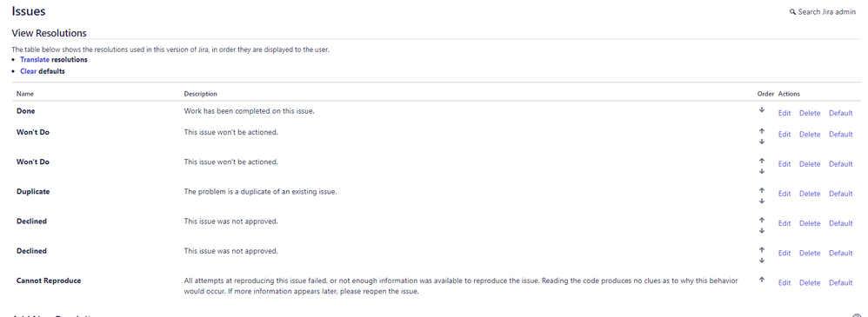This screenshot has width=868, height=317.
Task: Delete the Done resolution
Action: click(x=810, y=114)
